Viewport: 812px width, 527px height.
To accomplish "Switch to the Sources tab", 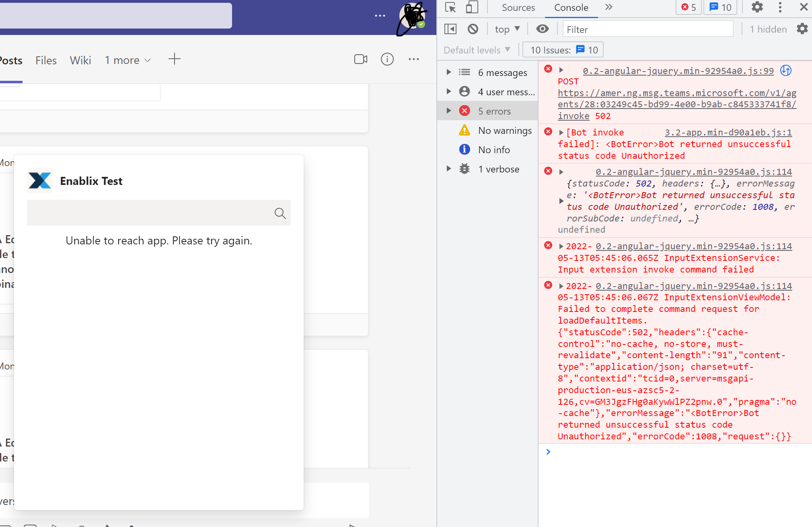I will click(x=518, y=7).
